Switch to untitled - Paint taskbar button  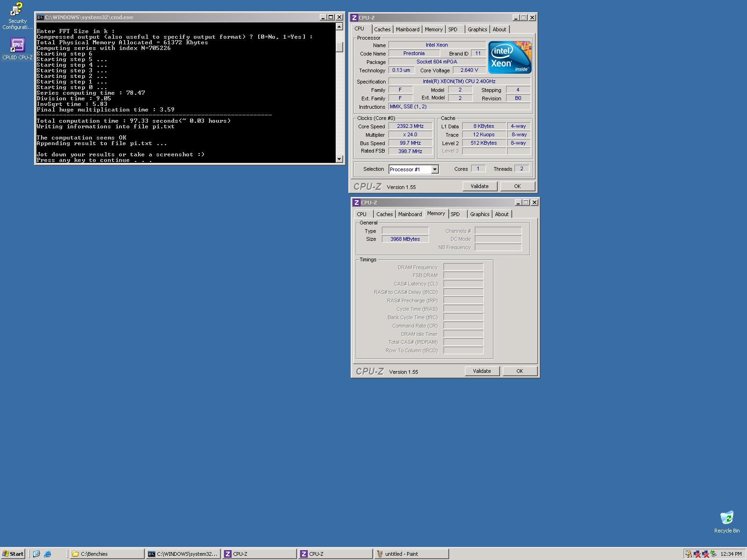[x=411, y=554]
